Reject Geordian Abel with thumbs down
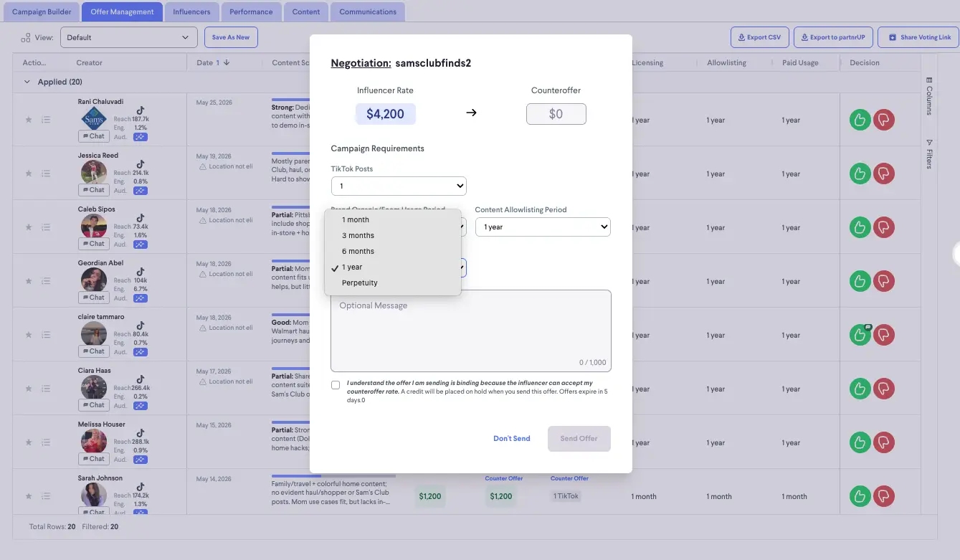Viewport: 960px width, 560px height. point(883,281)
